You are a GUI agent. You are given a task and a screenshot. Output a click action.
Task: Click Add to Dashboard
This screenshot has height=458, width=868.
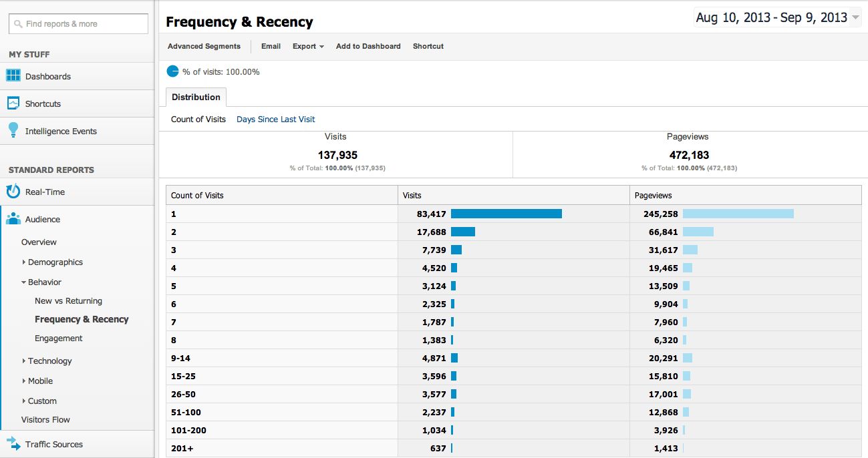[368, 47]
